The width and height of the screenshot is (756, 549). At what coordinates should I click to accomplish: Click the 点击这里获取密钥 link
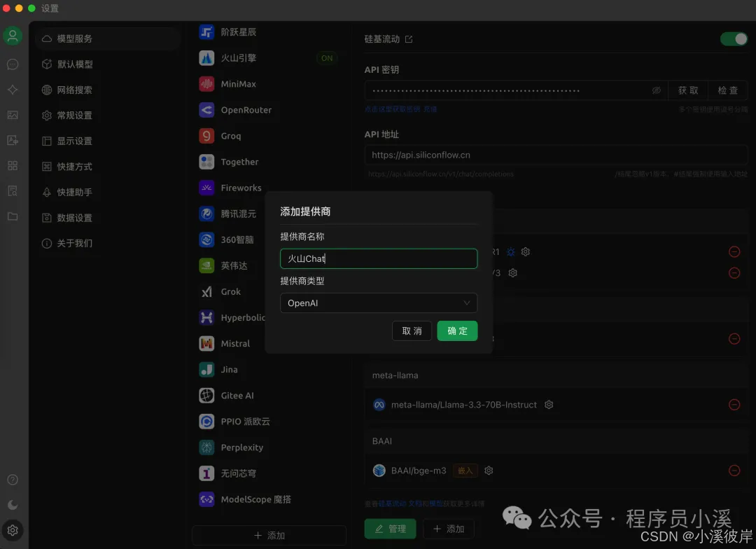(392, 109)
